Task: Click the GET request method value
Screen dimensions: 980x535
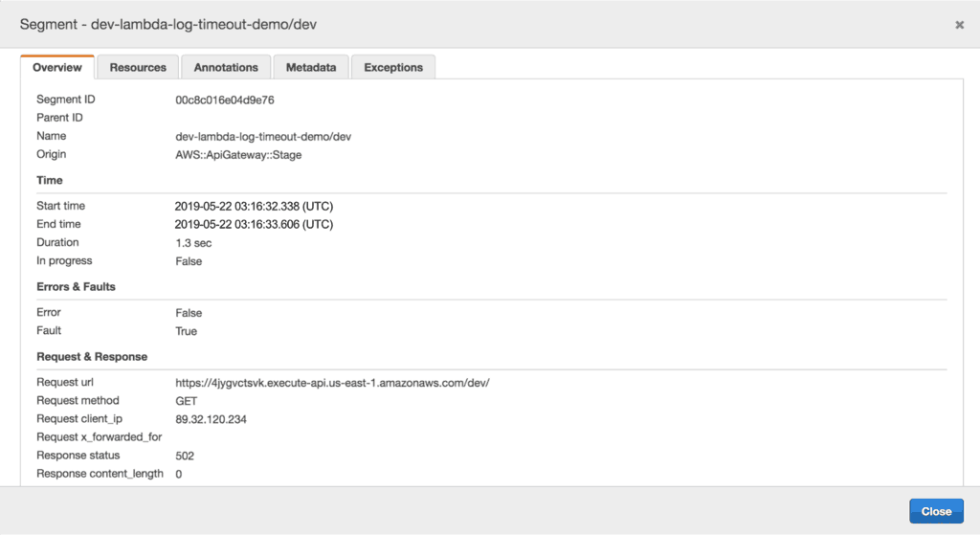Action: [187, 401]
